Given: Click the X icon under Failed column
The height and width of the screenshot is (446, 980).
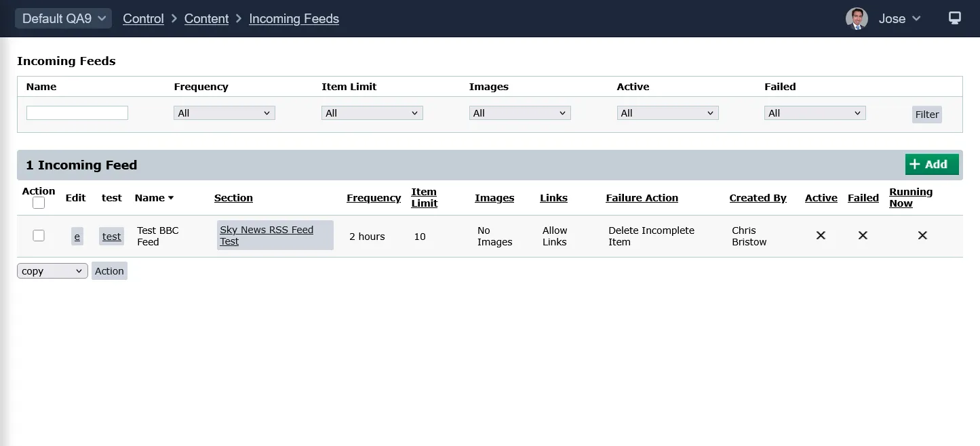Looking at the screenshot, I should pyautogui.click(x=863, y=235).
